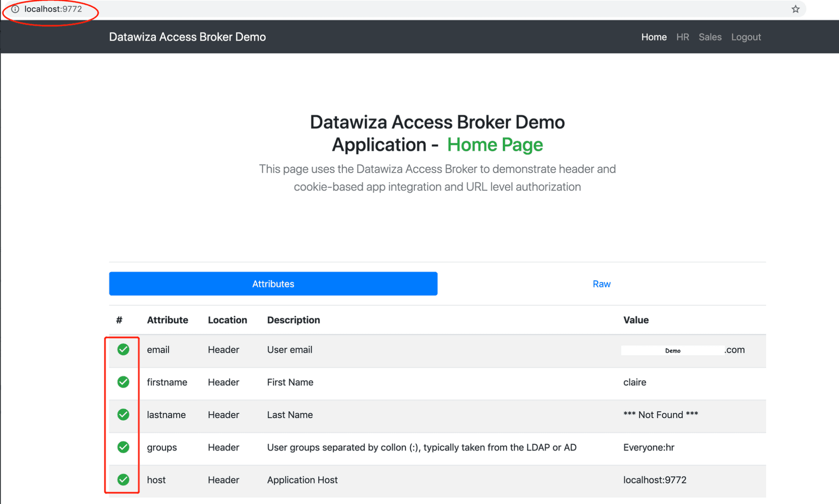Click the 'Application Host' description

click(302, 480)
